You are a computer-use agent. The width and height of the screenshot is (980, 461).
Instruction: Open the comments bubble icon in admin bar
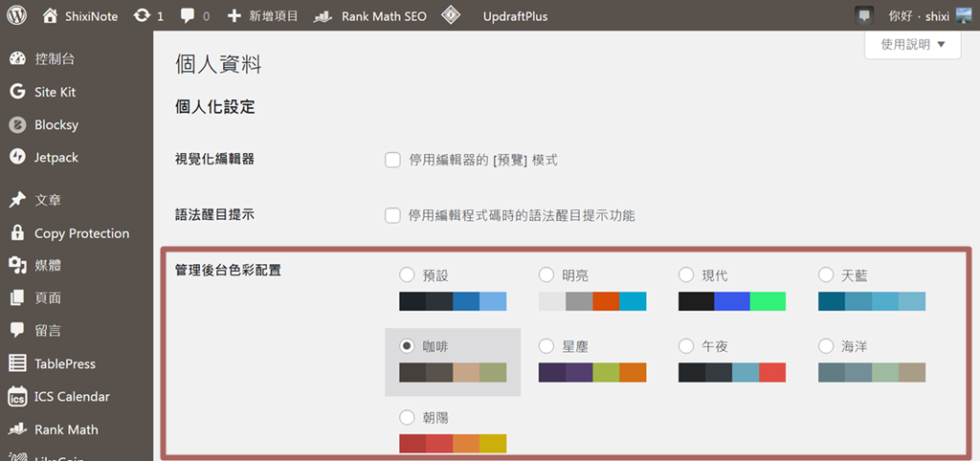click(188, 16)
